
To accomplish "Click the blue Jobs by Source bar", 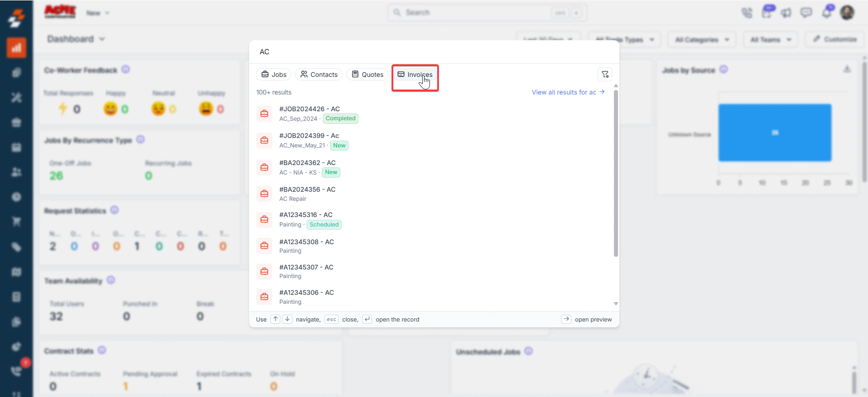I will pos(775,132).
